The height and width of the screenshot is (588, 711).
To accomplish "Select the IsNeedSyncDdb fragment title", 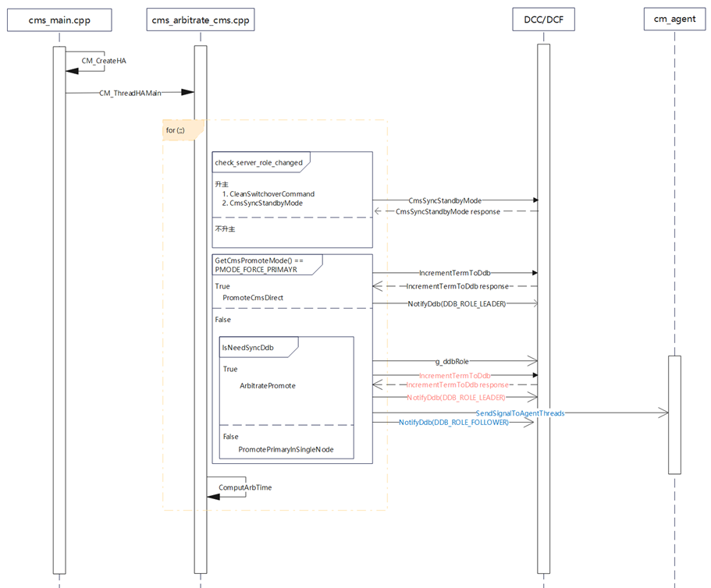I will click(x=247, y=348).
